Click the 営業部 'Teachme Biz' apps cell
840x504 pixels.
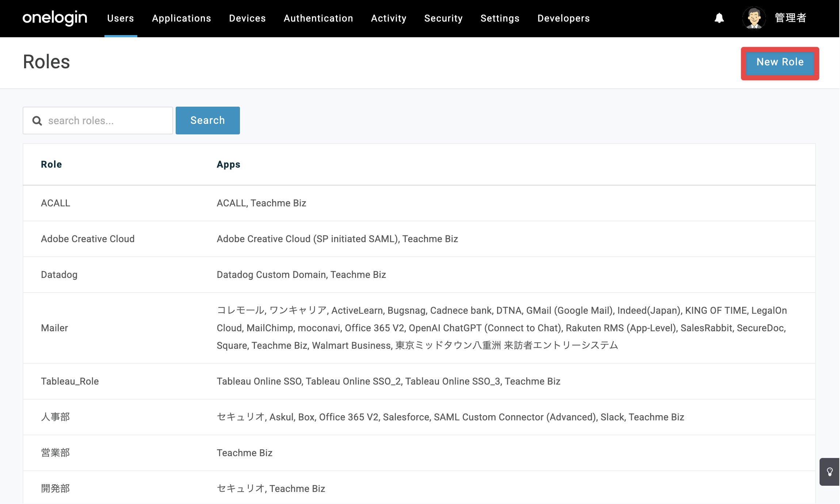click(245, 453)
